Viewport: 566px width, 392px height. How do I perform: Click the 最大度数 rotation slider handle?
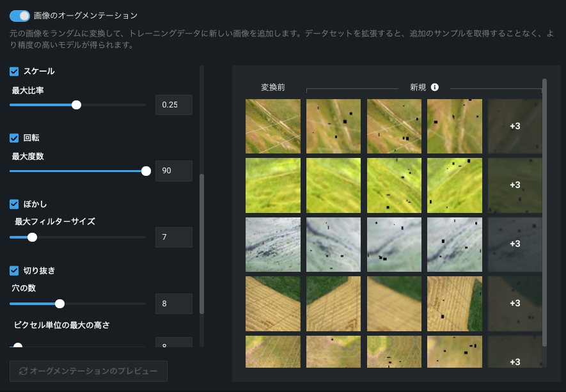pos(146,171)
